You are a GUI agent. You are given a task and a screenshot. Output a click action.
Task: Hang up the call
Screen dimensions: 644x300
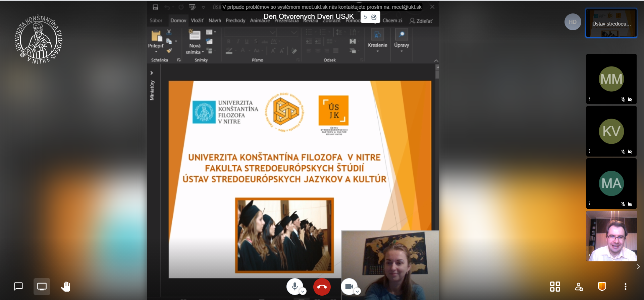[322, 287]
